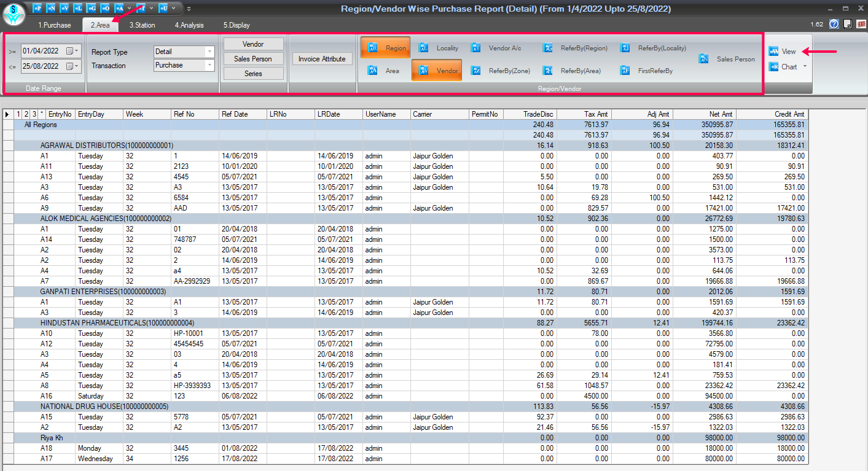Click the L quick access icon
The height and width of the screenshot is (471, 868).
click(x=78, y=9)
